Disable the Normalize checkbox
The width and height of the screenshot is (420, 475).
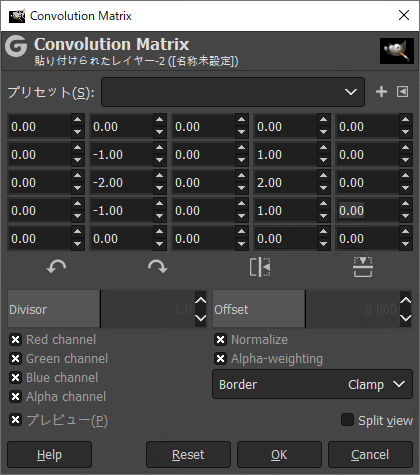(220, 340)
